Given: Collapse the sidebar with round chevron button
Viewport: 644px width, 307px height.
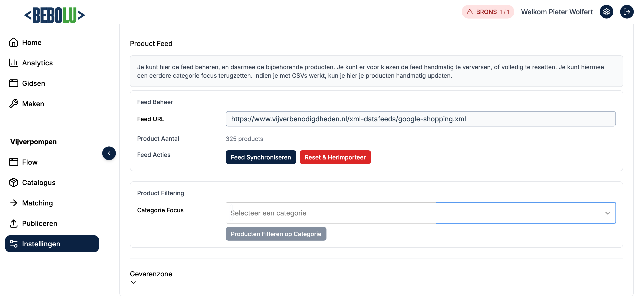Looking at the screenshot, I should pos(109,153).
